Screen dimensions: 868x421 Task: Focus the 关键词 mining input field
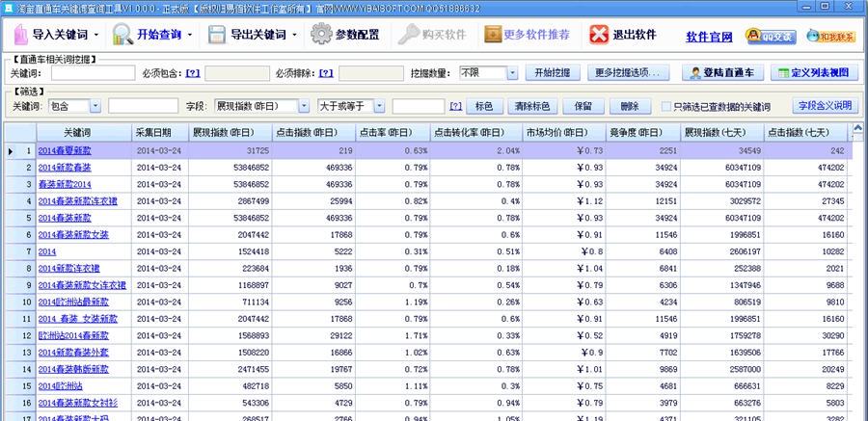[x=93, y=73]
